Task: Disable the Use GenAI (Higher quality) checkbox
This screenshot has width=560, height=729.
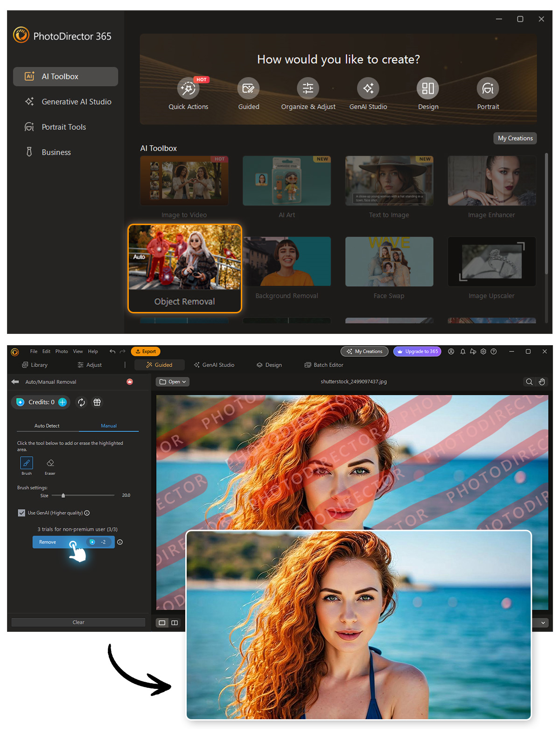Action: 21,513
